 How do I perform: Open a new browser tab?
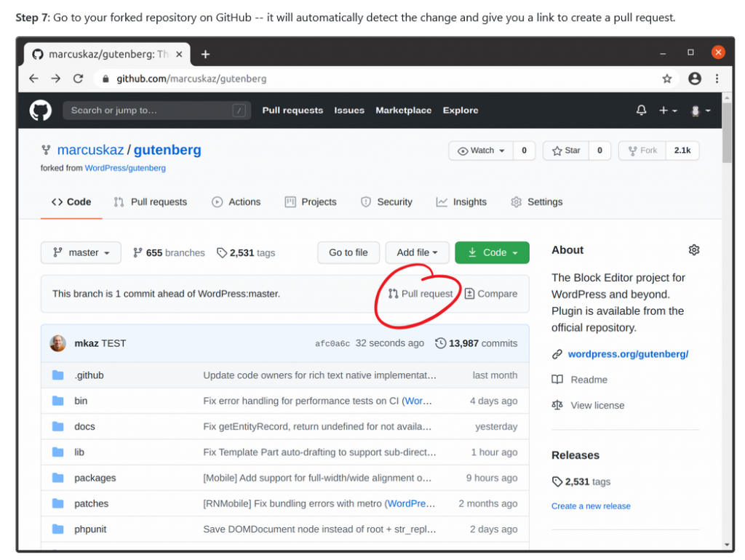(205, 55)
